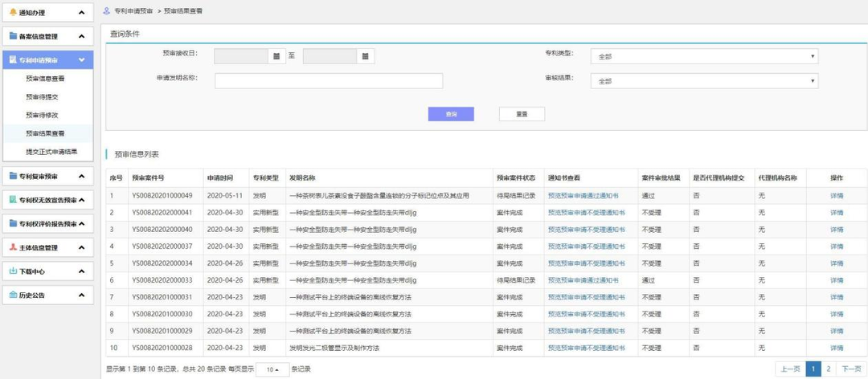Click the icon beside 历史公告
This screenshot has width=868, height=379.
13,295
